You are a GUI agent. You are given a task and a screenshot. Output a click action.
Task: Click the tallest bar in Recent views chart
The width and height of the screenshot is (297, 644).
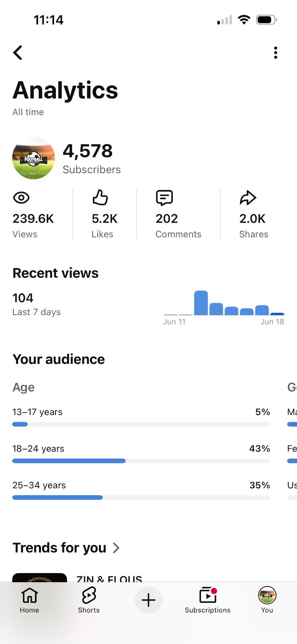201,303
